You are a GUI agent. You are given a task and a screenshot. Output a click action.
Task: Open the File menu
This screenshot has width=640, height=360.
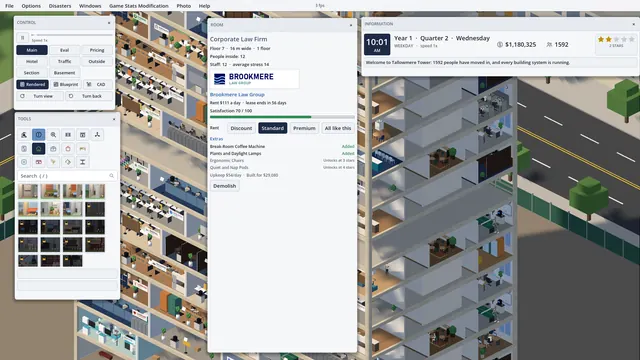(x=9, y=6)
